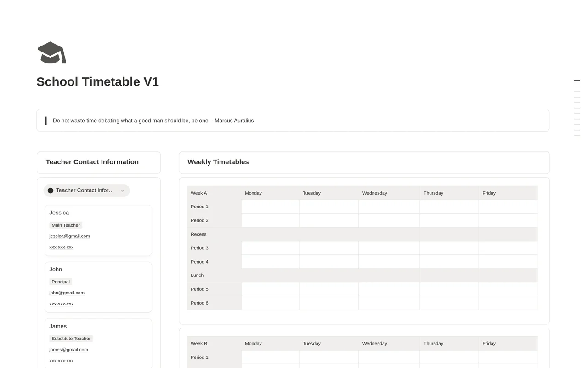Select the Weekly Timetables heading
The height and width of the screenshot is (368, 588).
click(x=218, y=162)
